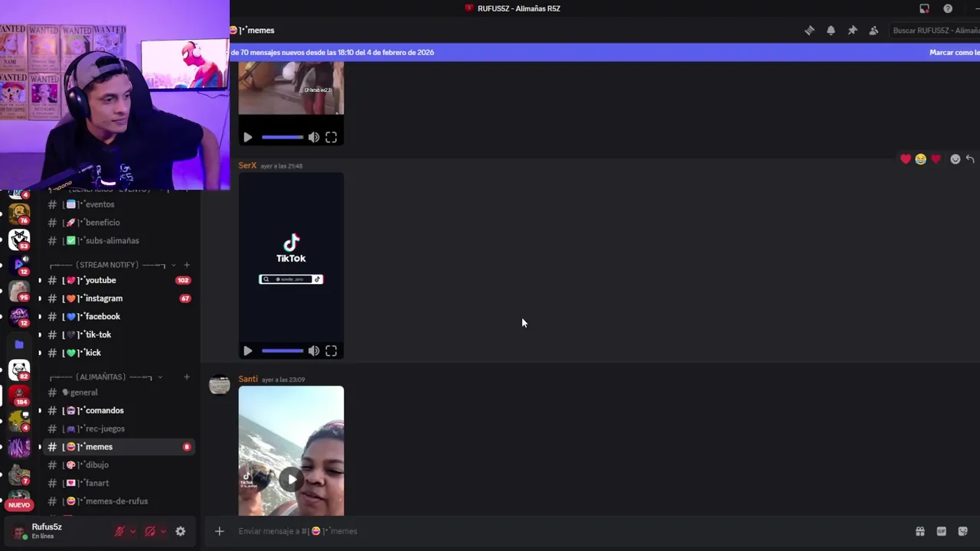Toggle the member list icon
Image resolution: width=980 pixels, height=551 pixels.
tap(874, 31)
